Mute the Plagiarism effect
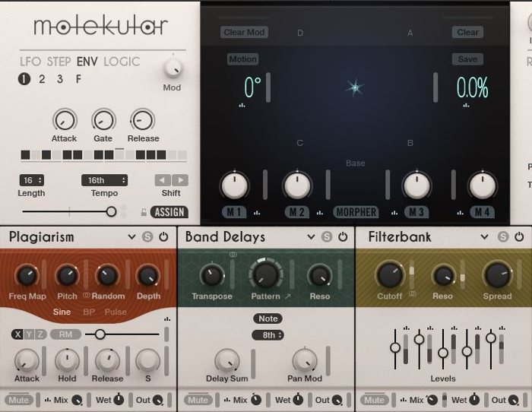This screenshot has width=532, height=412. [20, 400]
